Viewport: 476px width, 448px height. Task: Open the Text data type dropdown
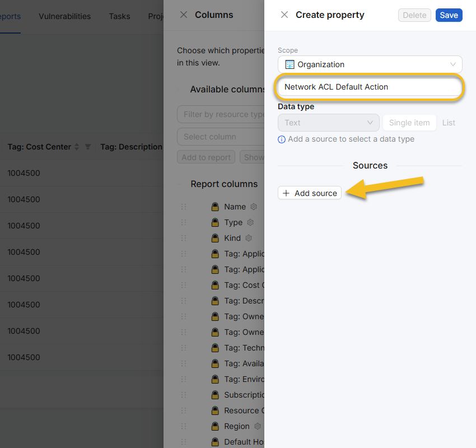click(328, 123)
